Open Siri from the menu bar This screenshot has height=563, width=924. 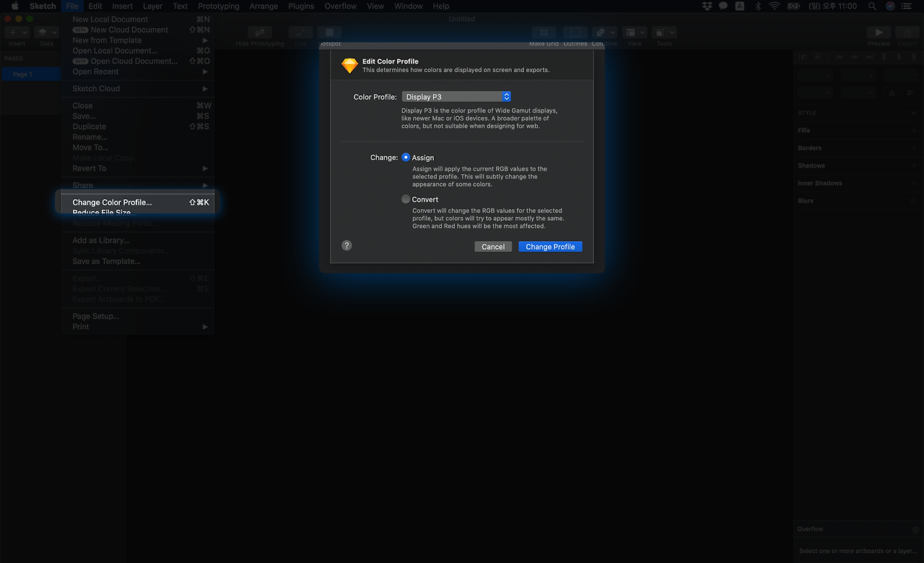tap(890, 6)
